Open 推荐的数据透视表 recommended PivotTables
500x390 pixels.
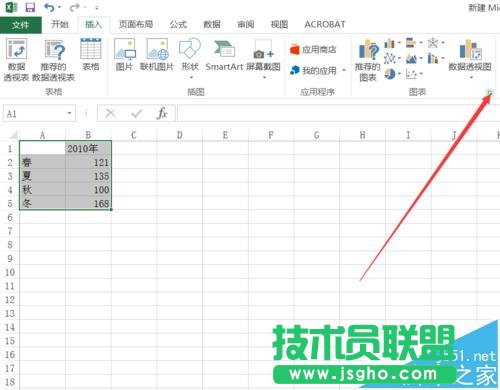[53, 59]
